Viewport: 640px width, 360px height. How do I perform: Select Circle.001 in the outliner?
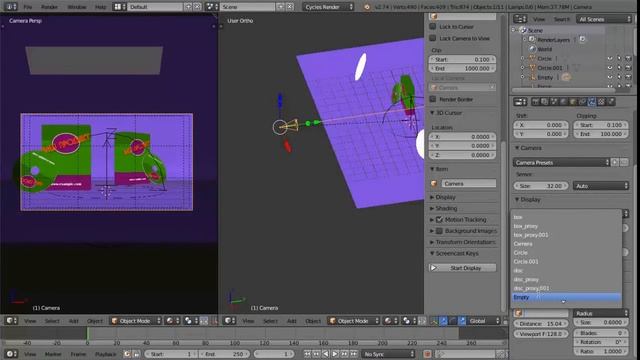click(x=549, y=68)
